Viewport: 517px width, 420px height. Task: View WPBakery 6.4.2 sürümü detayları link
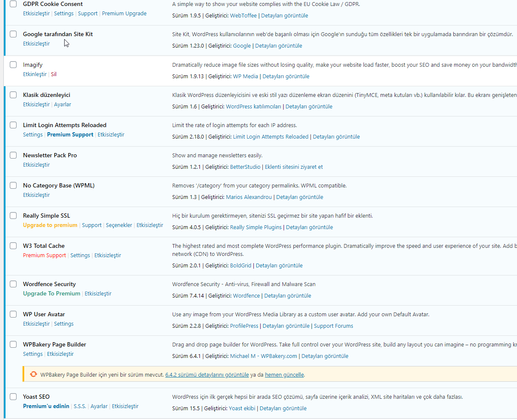click(x=207, y=375)
